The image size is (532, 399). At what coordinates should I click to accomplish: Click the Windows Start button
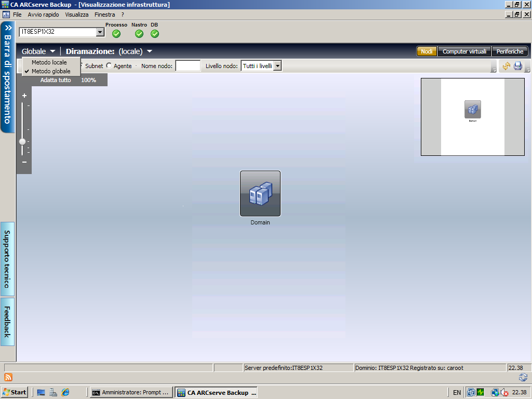(15, 393)
